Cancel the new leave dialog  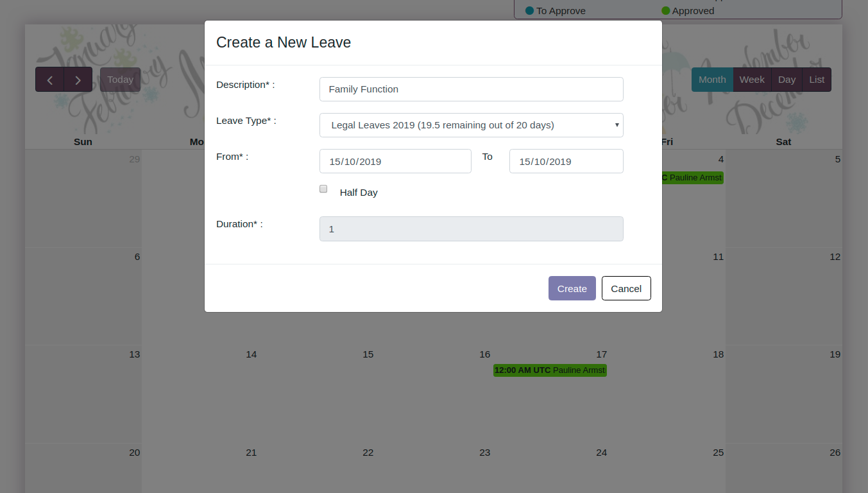point(626,288)
